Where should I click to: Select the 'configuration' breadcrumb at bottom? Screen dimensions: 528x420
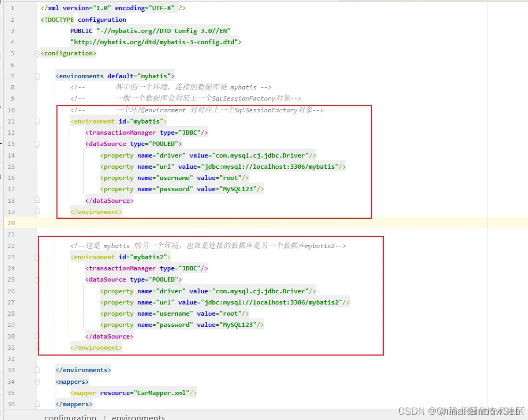(x=70, y=417)
